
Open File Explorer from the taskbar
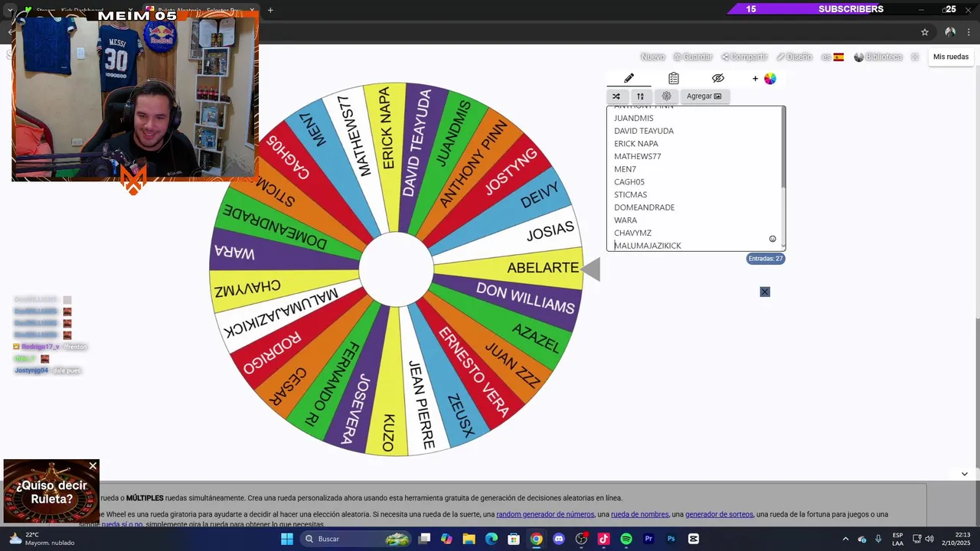pyautogui.click(x=469, y=539)
